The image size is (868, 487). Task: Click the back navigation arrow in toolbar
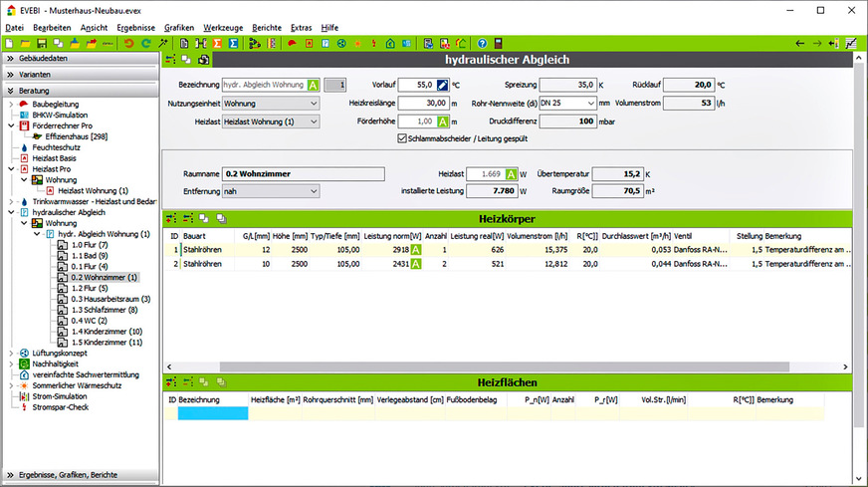[x=799, y=44]
